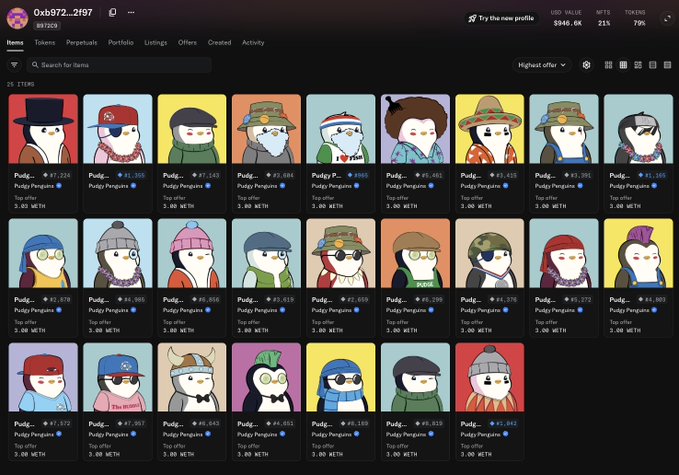Click Try the new profile button
The width and height of the screenshot is (679, 475).
pyautogui.click(x=501, y=18)
